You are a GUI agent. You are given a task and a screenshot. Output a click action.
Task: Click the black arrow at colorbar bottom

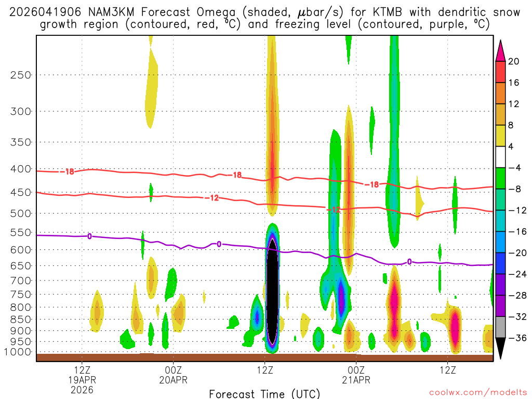500,348
